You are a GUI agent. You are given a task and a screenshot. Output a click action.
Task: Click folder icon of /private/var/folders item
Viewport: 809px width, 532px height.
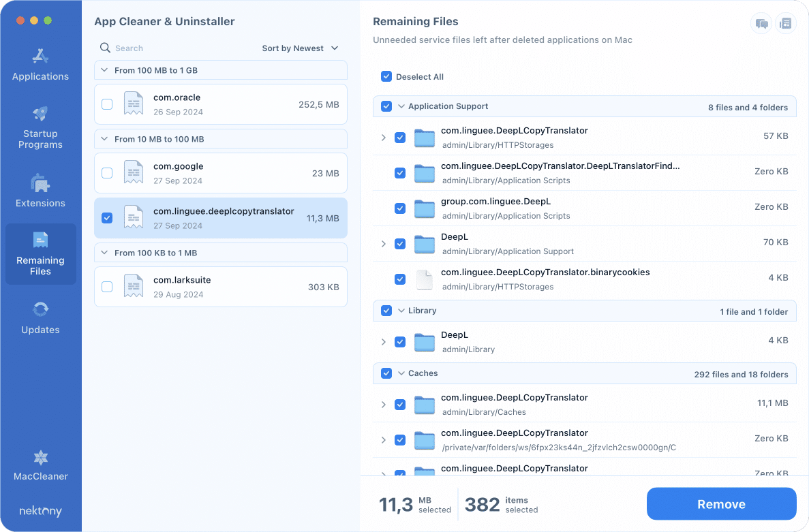coord(425,440)
